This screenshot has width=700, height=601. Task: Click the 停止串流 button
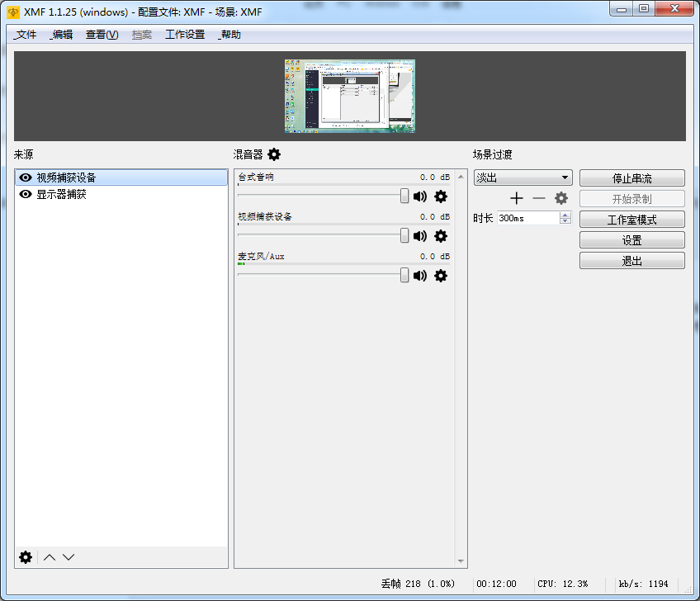pos(631,177)
